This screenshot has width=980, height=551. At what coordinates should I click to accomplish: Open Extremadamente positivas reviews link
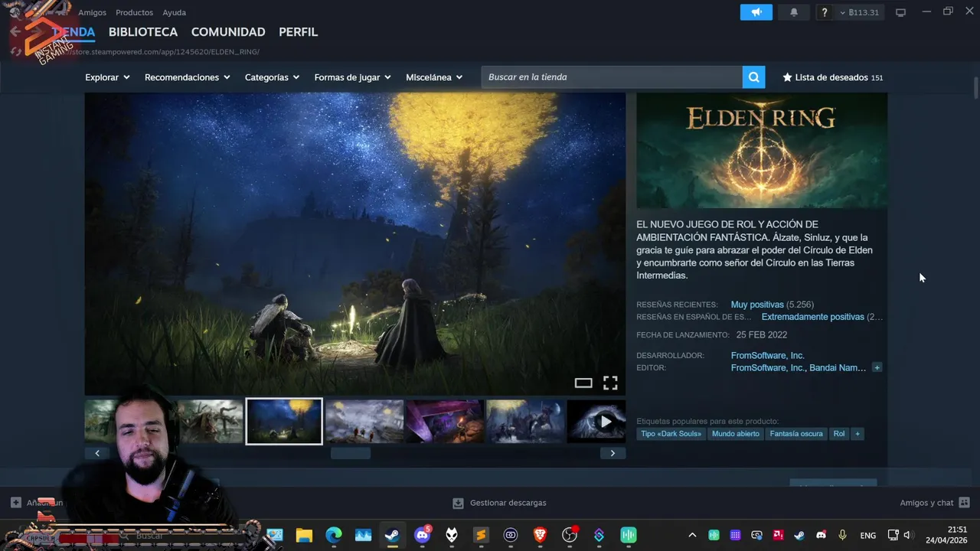click(x=813, y=317)
